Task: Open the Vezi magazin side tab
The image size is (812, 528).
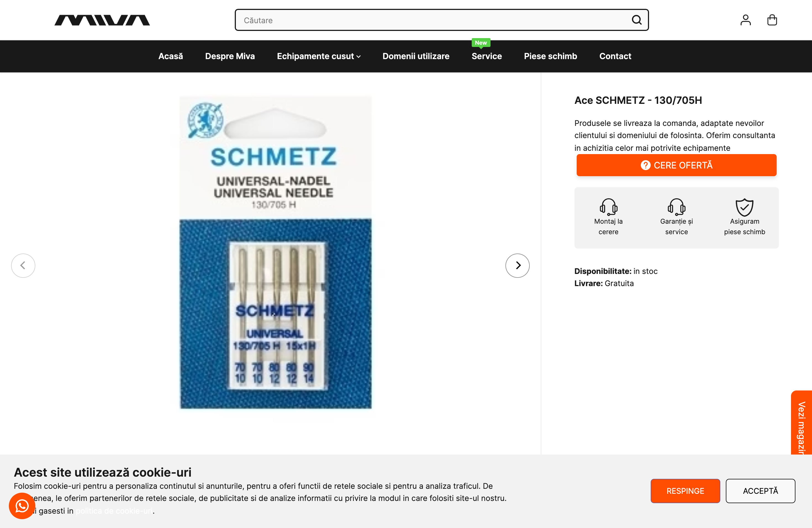Action: [802, 423]
